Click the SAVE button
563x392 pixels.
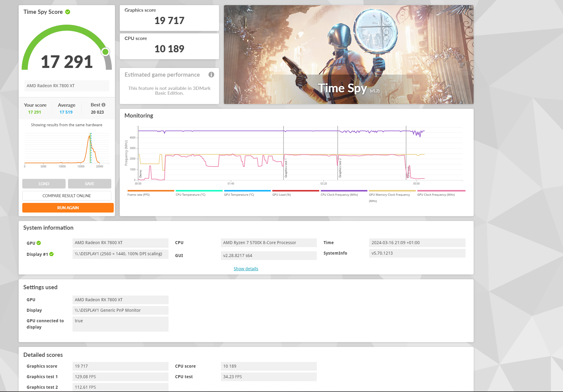pos(90,184)
